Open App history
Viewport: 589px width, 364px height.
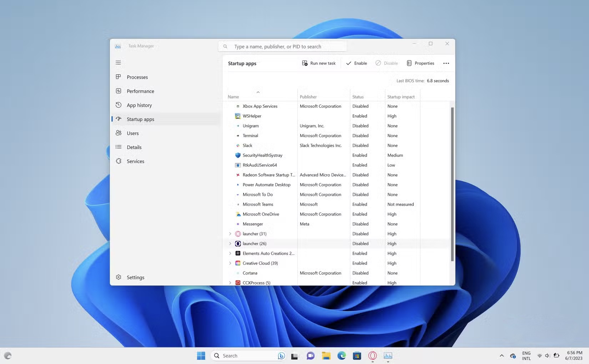[139, 105]
